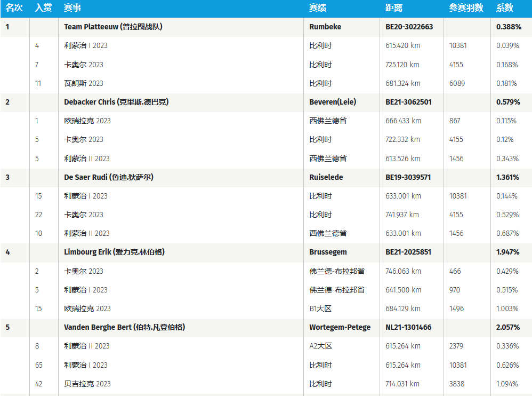Click the 参赛羽数 column header
The image size is (532, 396).
pyautogui.click(x=466, y=8)
